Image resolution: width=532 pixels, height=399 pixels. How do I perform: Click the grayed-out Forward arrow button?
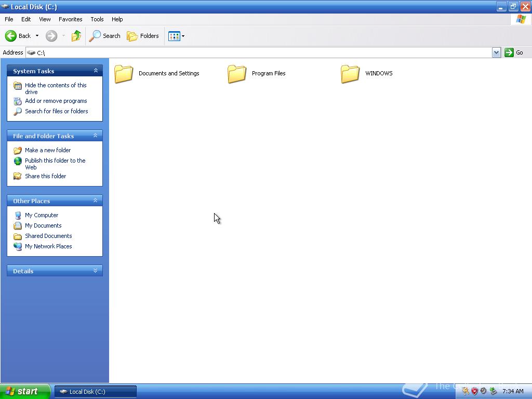pyautogui.click(x=51, y=36)
